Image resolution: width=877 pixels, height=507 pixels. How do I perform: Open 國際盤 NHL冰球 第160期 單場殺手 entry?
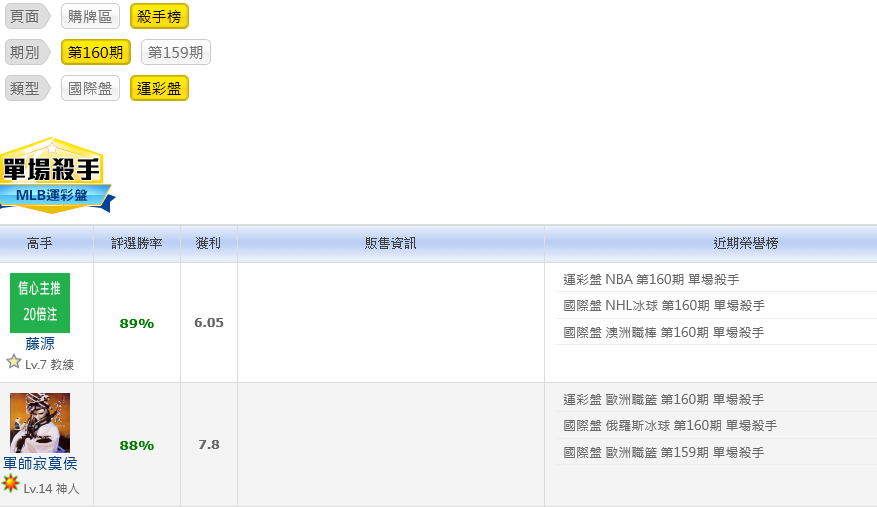click(x=664, y=306)
